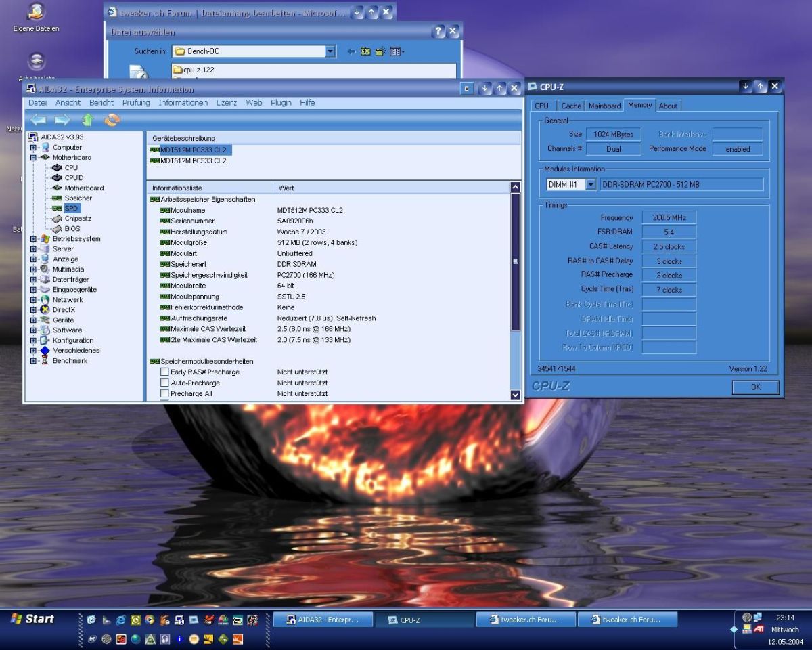Open the Suchen in folder dropdown
Screen dimensions: 812x650
coord(330,51)
